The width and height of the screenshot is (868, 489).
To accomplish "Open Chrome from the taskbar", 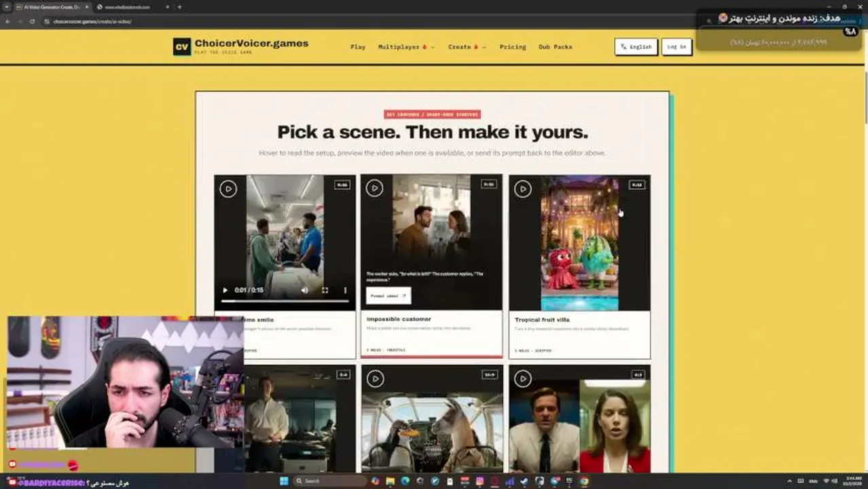I will 583,482.
